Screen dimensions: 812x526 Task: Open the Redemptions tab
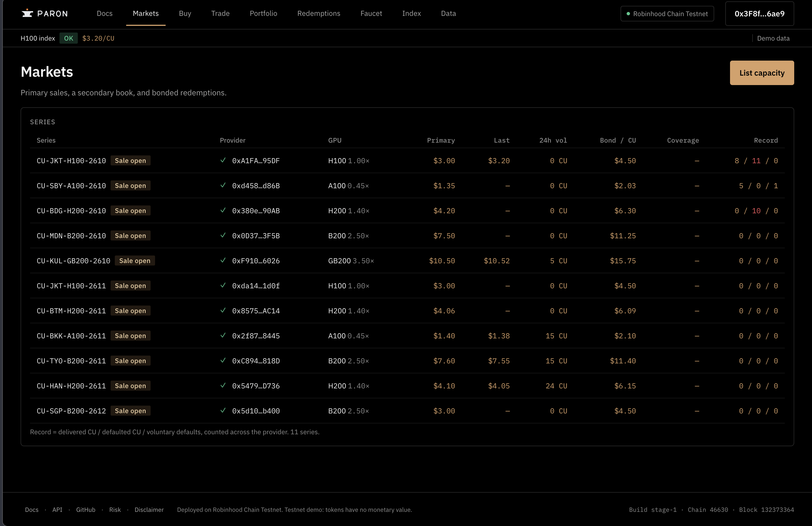click(319, 13)
